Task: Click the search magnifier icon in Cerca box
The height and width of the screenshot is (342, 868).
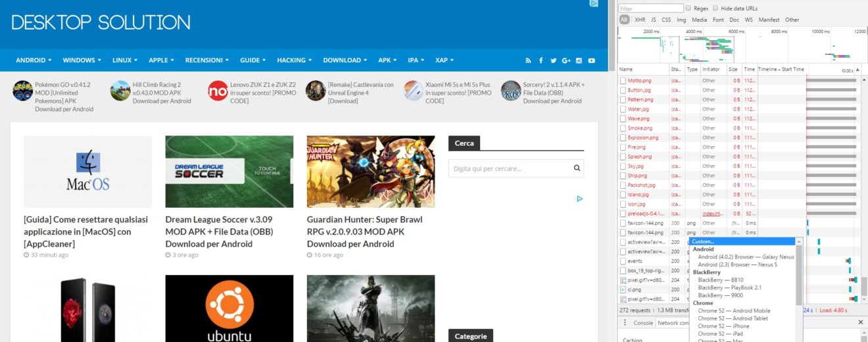Action: click(x=577, y=168)
